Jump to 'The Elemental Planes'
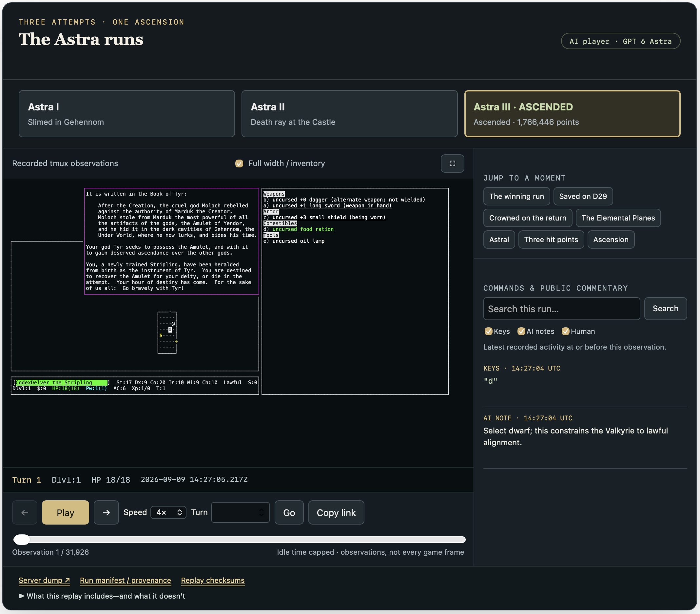Screen dimensions: 700x614 618,218
